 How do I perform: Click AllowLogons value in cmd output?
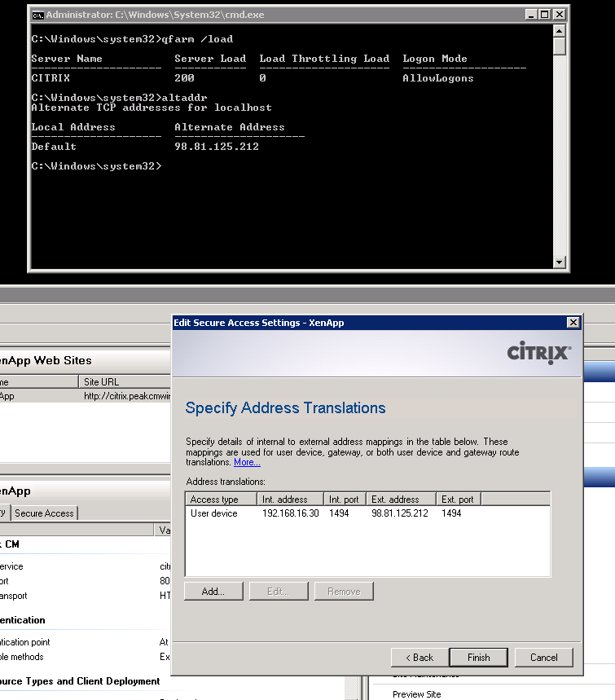tap(437, 78)
